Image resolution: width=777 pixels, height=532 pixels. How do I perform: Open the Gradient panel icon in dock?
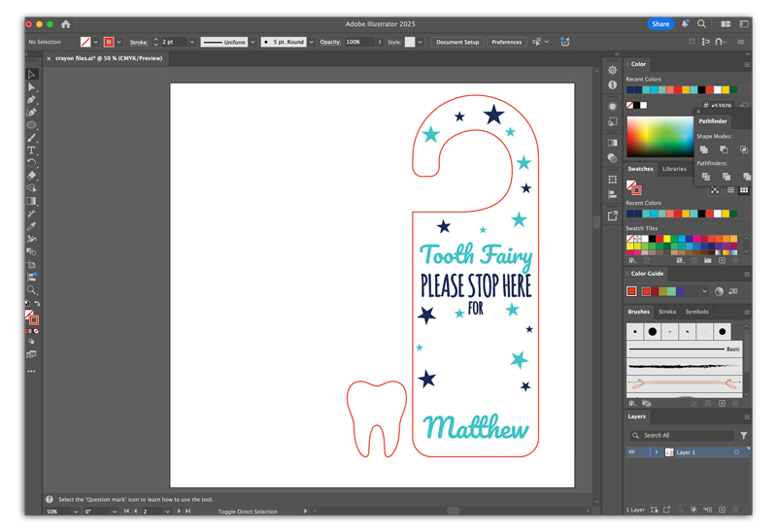[x=613, y=143]
